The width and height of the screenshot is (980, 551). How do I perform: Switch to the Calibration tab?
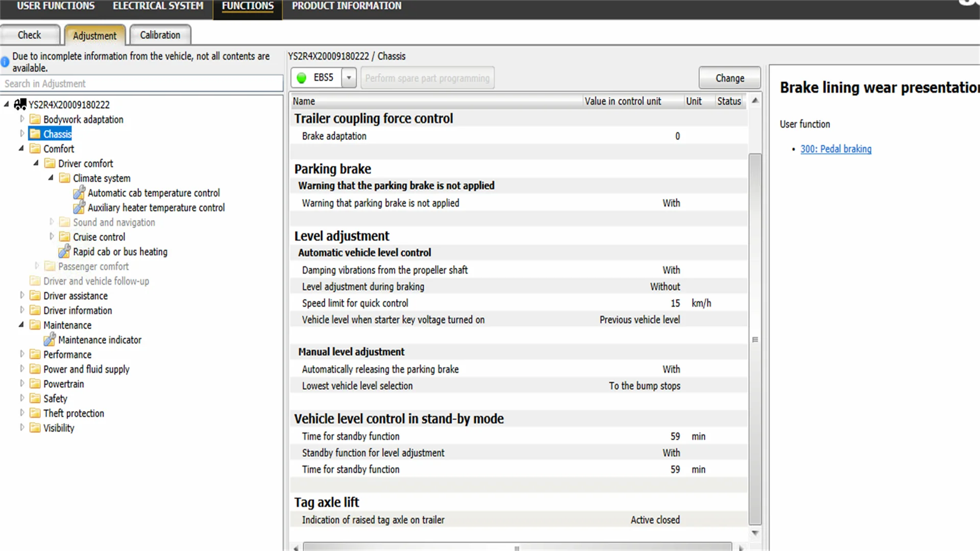click(160, 35)
